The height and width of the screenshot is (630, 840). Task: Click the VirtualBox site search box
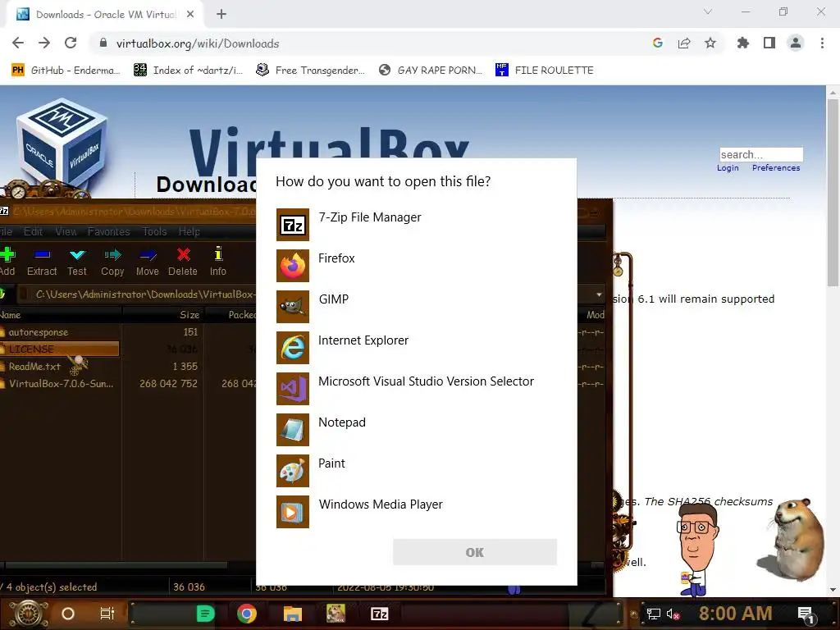(761, 154)
